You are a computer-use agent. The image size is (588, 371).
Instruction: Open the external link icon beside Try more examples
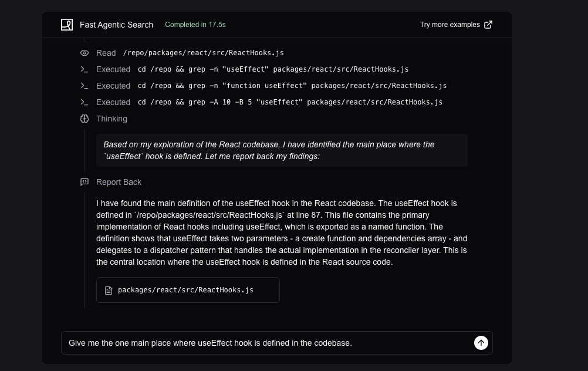click(488, 25)
